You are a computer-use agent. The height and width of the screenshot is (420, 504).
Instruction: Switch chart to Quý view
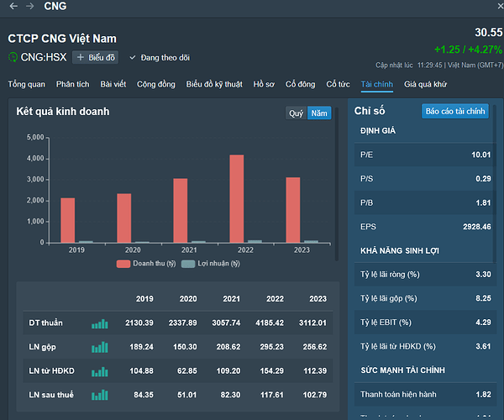[x=296, y=113]
